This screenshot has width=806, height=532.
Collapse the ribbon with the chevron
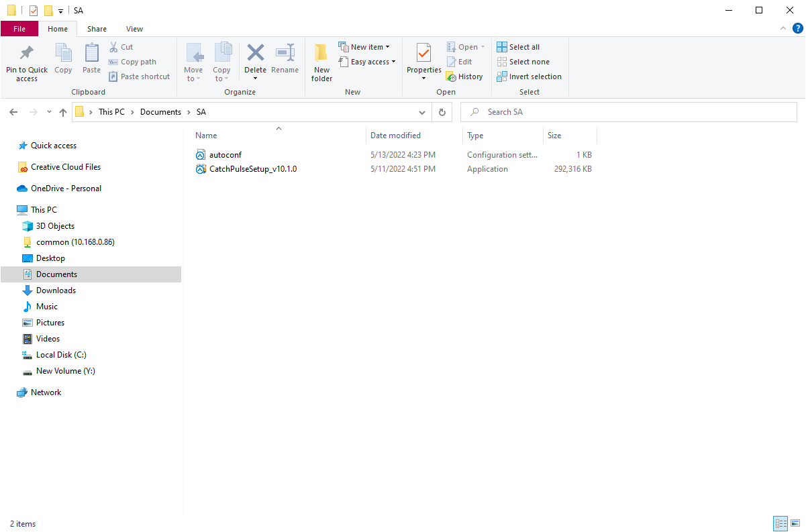point(783,28)
